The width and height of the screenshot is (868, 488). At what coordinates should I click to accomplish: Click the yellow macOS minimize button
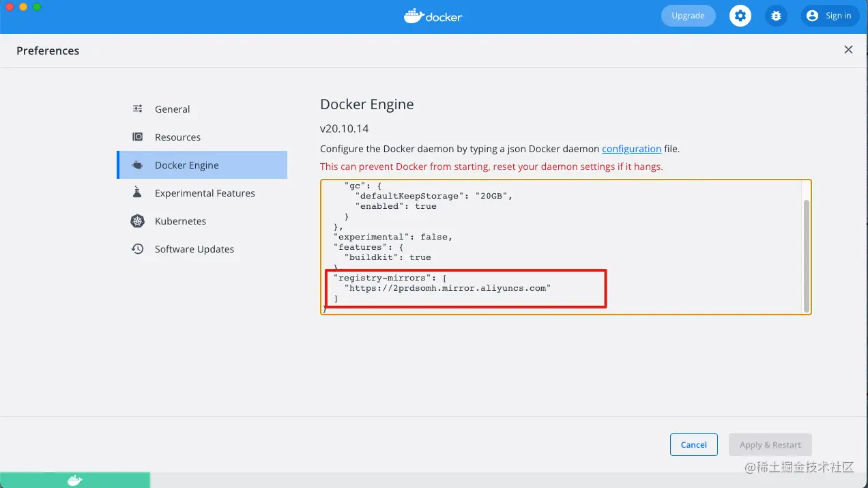(23, 7)
